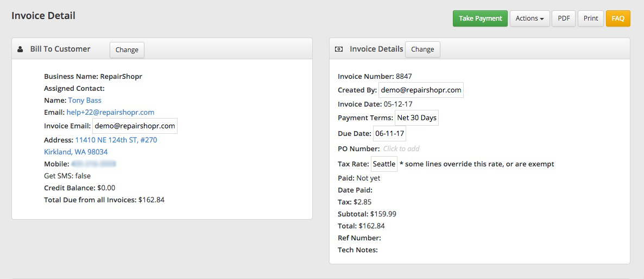This screenshot has height=279, width=644.
Task: Click the green Take Payment button
Action: pos(480,18)
